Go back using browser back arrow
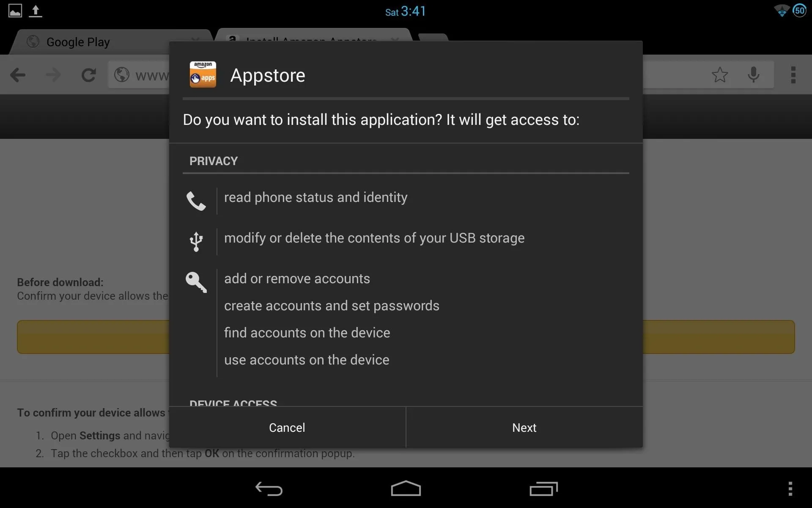Viewport: 812px width, 508px height. click(x=18, y=75)
